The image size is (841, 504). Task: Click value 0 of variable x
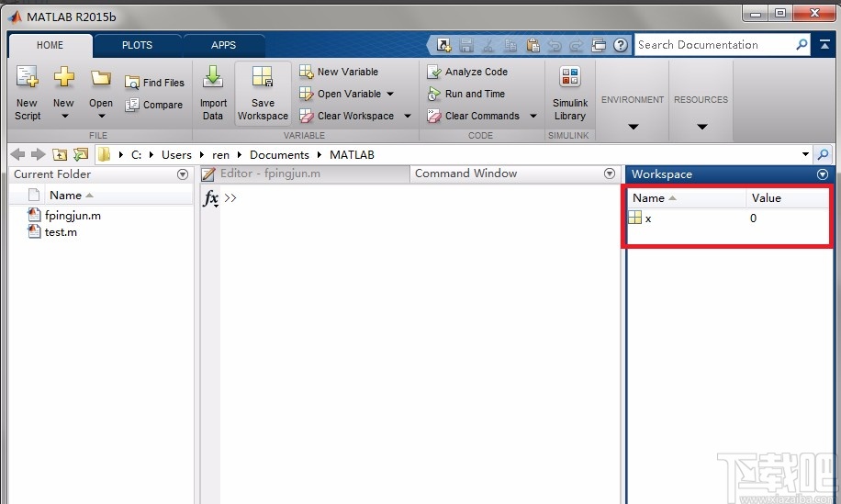point(753,218)
